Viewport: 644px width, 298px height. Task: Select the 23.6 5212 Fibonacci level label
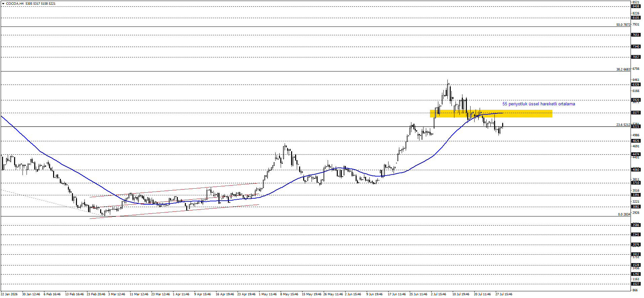623,125
